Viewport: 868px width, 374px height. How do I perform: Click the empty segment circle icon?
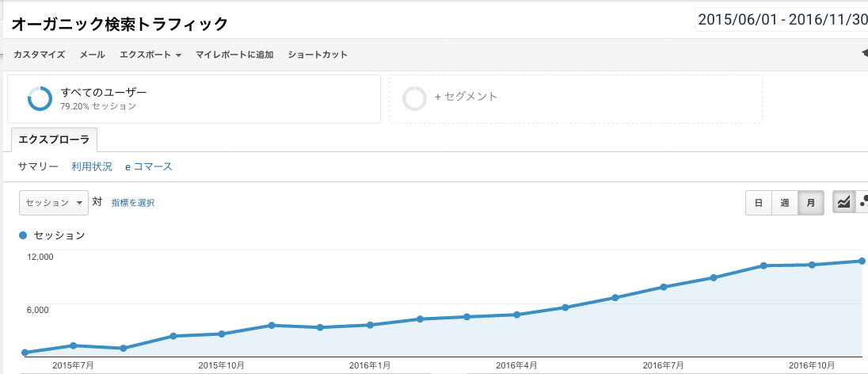414,98
